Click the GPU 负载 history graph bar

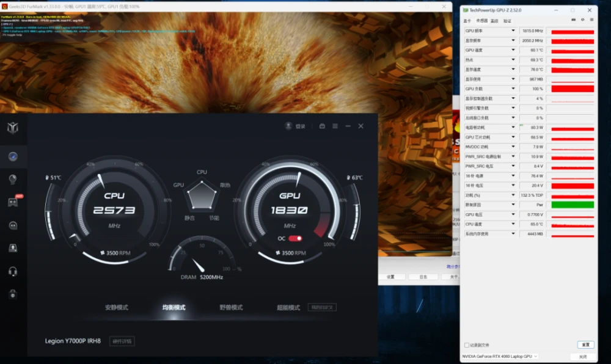573,89
